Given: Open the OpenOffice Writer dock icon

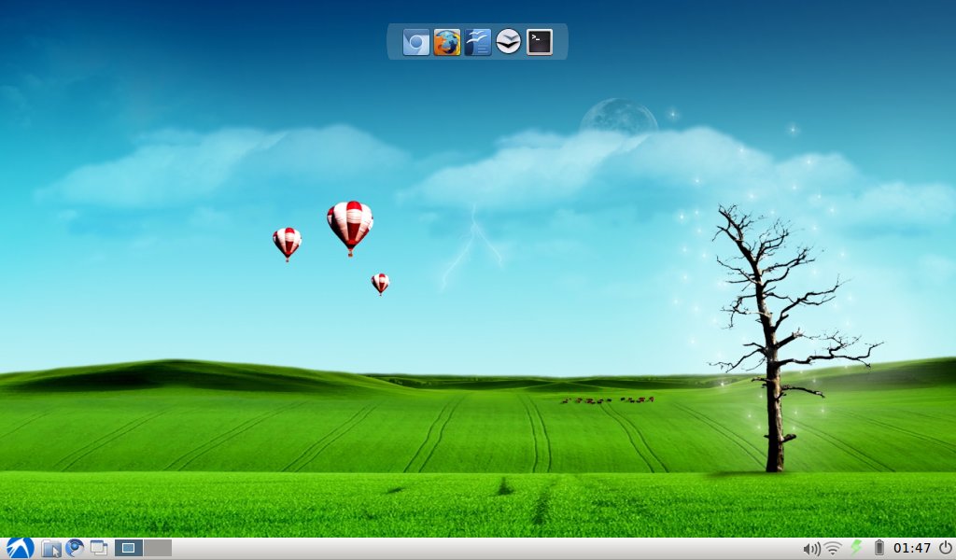Looking at the screenshot, I should click(477, 42).
